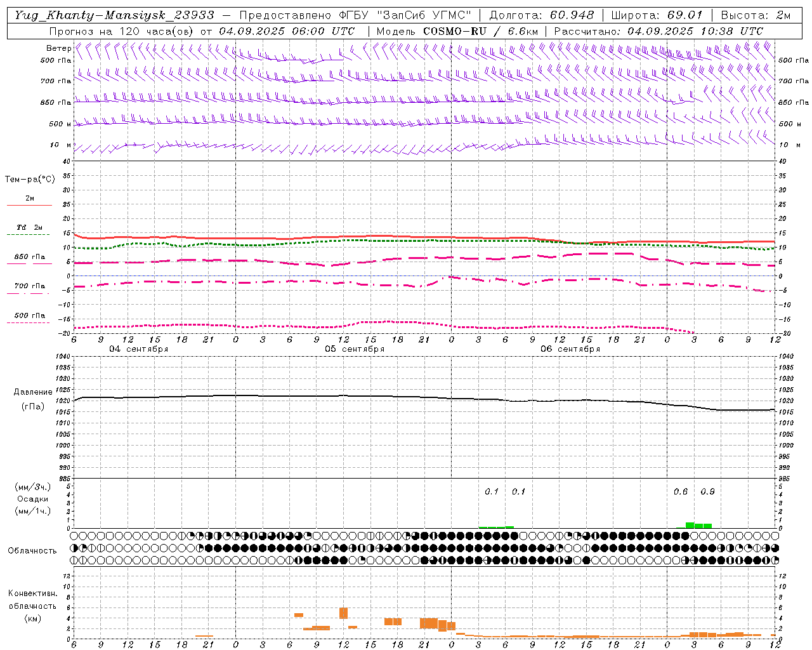Click the 04 сентября date label

[x=139, y=349]
